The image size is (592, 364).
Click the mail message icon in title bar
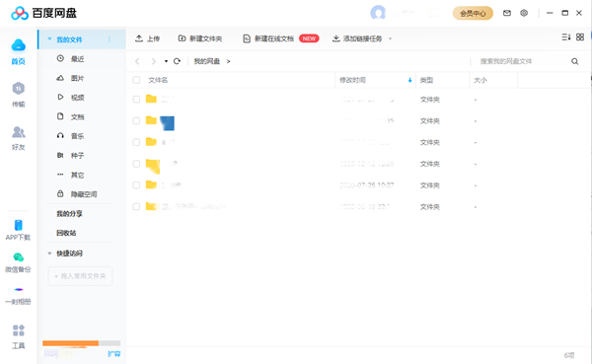point(507,13)
